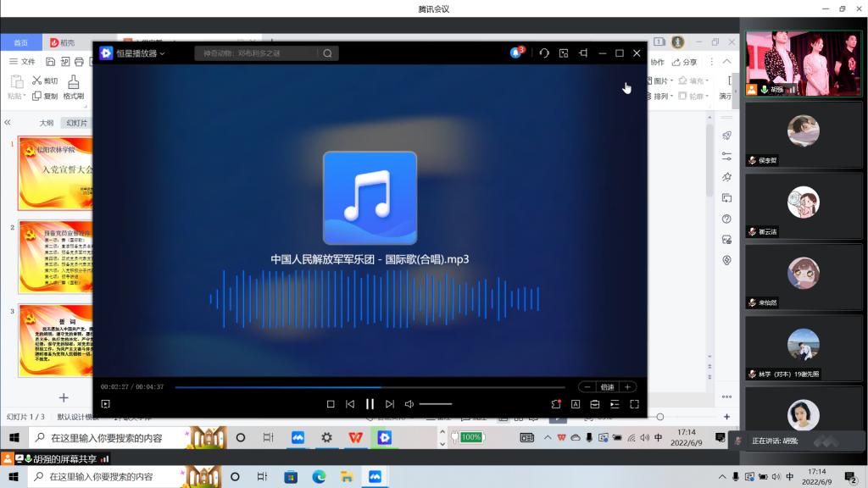Click the notification bell with badge
Screen dimensions: 868x488
[516, 53]
